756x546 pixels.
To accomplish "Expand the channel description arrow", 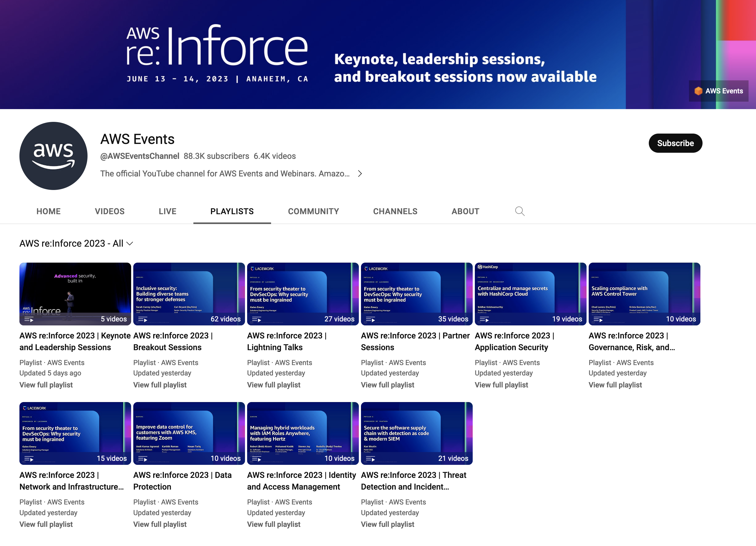I will tap(360, 174).
